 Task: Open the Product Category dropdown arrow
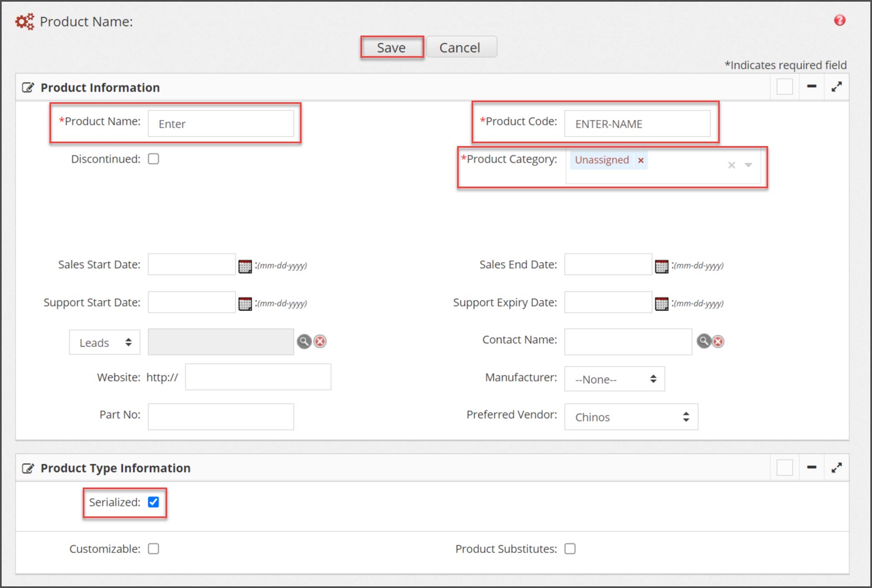tap(748, 165)
